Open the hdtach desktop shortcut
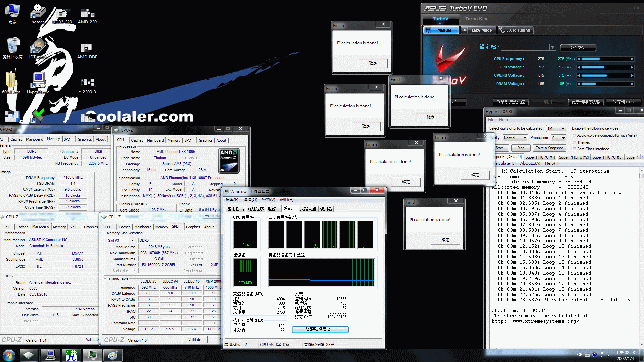Viewport: 644px width, 362px height. [38, 13]
